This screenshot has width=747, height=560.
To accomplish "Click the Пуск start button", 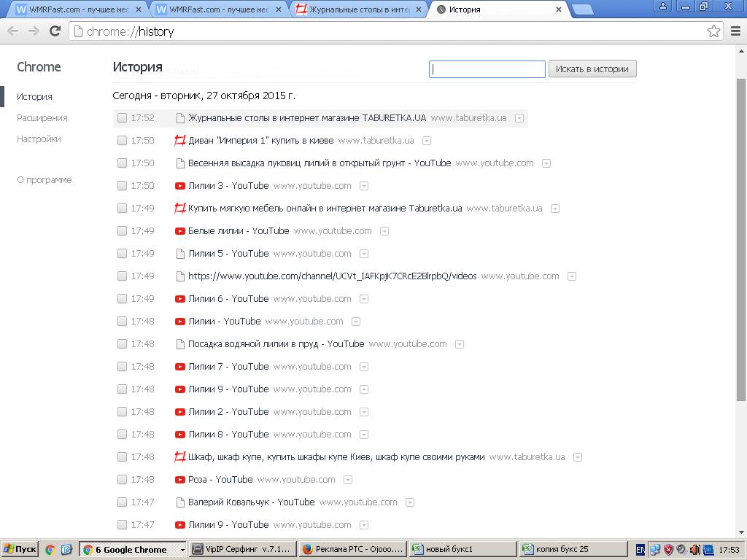I will click(x=19, y=550).
